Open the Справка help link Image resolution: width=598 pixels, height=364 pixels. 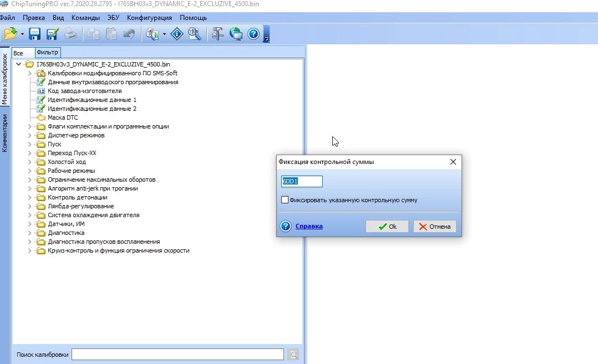tap(309, 226)
